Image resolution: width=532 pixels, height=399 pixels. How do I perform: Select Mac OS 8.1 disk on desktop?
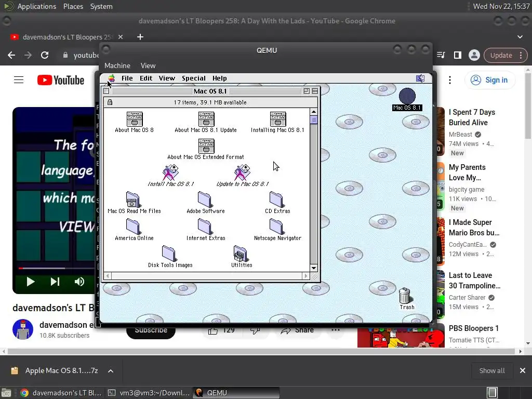pyautogui.click(x=407, y=96)
